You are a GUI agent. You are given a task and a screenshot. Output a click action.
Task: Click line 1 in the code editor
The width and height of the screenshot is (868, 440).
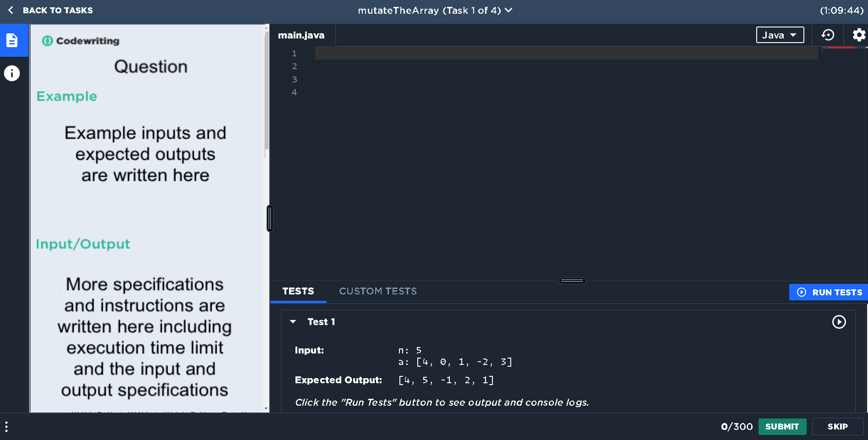(x=458, y=53)
